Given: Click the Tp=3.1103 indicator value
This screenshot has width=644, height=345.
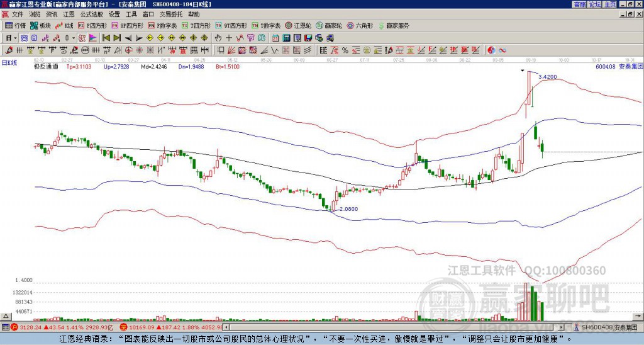Looking at the screenshot, I should [x=79, y=66].
